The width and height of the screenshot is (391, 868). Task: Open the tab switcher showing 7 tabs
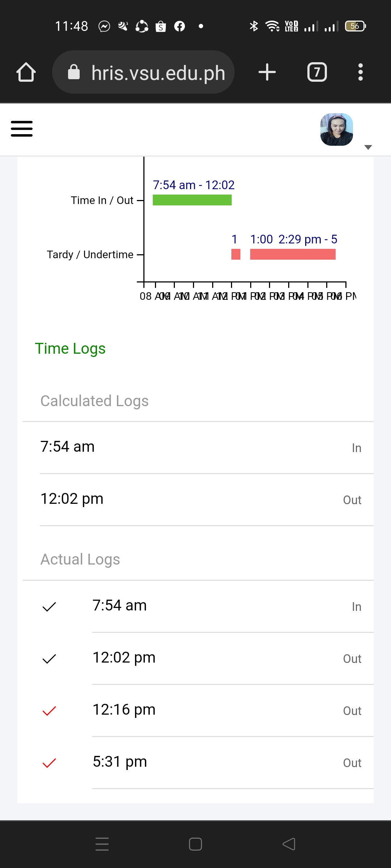click(x=317, y=72)
